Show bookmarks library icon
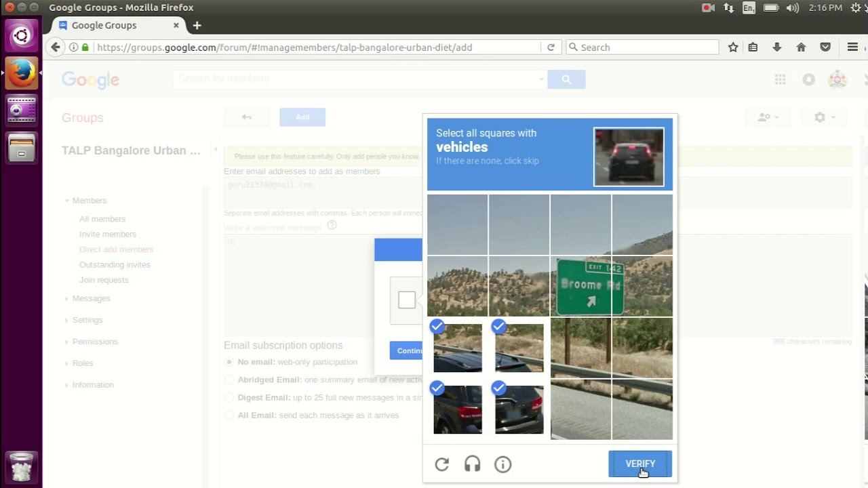This screenshot has height=488, width=868. coord(753,47)
